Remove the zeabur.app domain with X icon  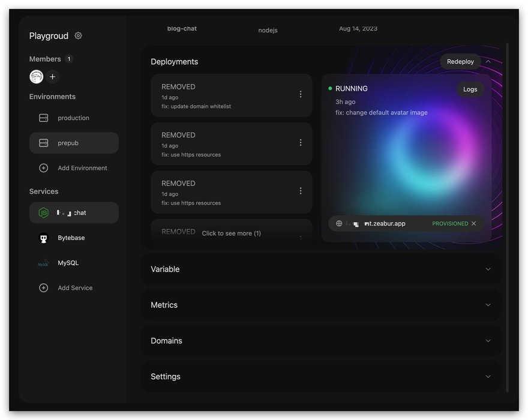tap(474, 224)
